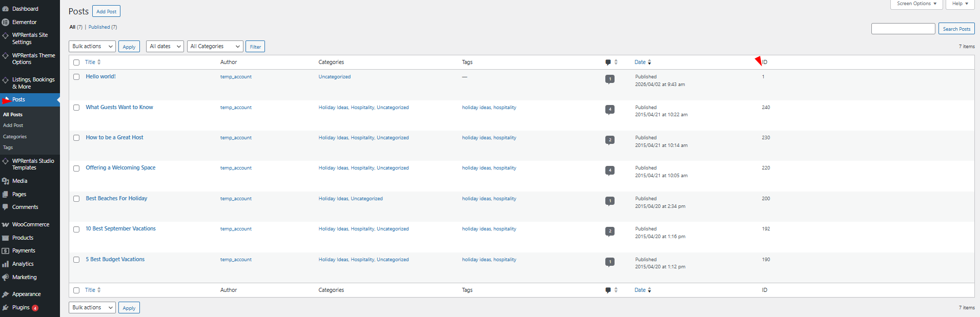Tick the checkbox for Hello world! post
The image size is (980, 317).
point(76,77)
